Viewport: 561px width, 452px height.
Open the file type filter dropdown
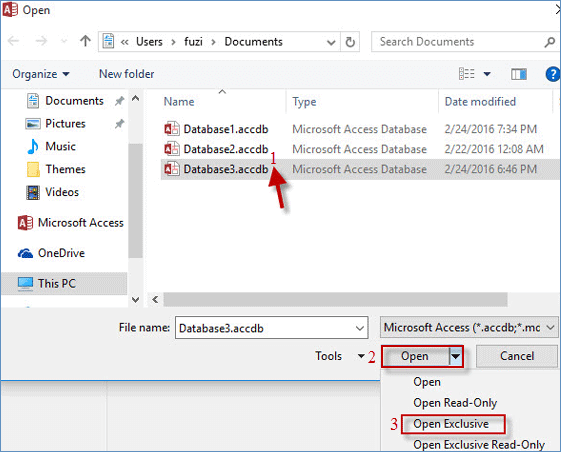pos(469,327)
